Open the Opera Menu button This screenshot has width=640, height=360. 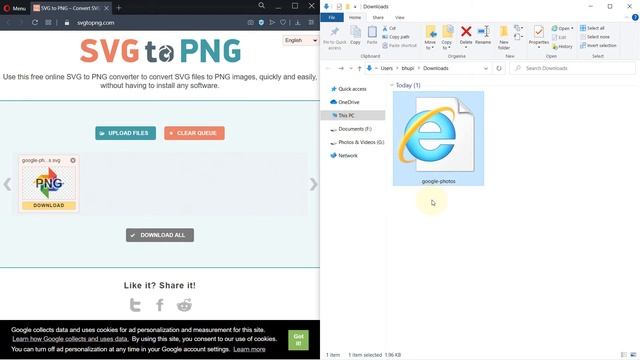[14, 8]
